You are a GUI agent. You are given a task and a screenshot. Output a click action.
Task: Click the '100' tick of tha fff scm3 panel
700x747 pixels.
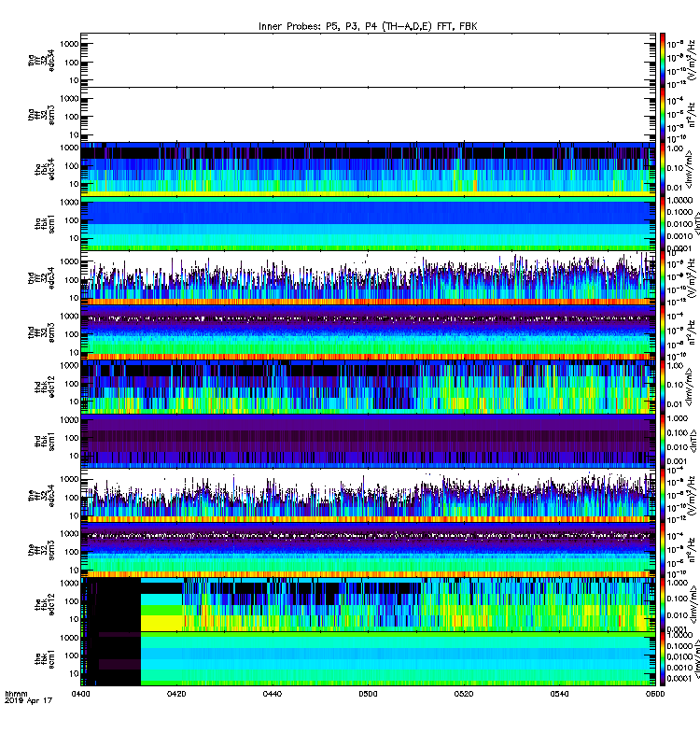tap(72, 117)
